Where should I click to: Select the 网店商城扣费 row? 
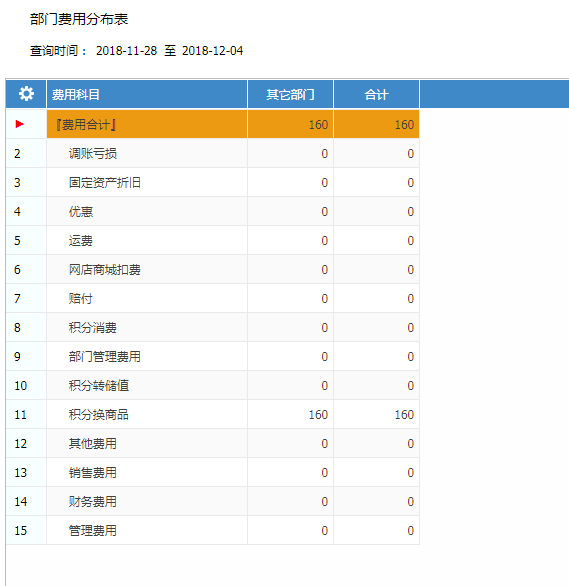point(213,269)
